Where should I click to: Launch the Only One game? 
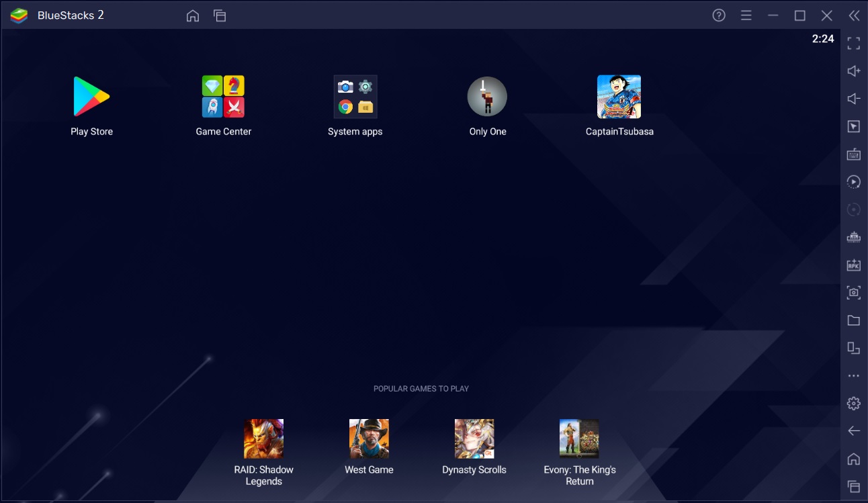pos(487,97)
